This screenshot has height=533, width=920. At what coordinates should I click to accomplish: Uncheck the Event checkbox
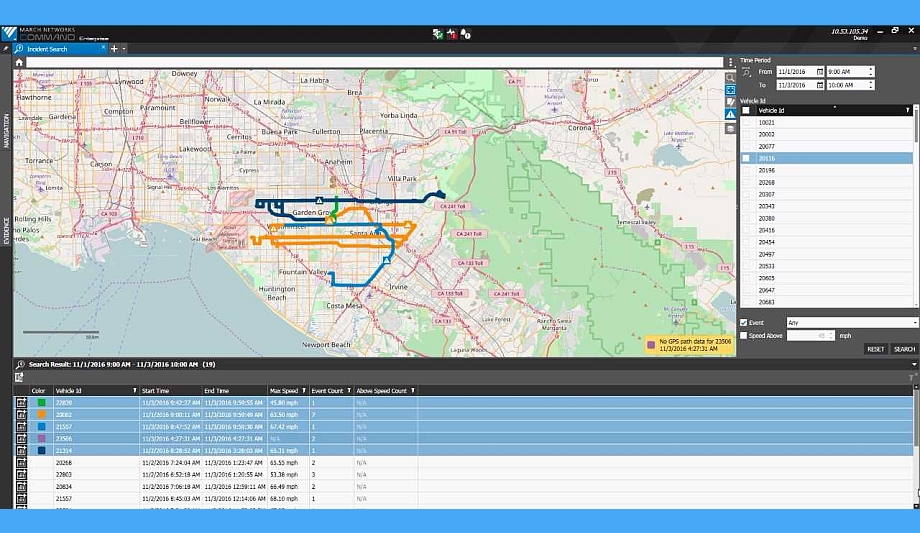click(x=743, y=323)
